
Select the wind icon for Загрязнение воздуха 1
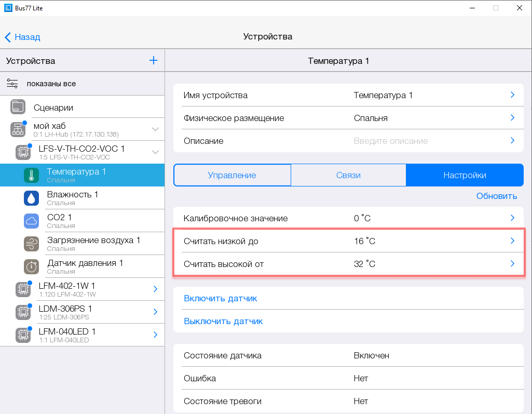tap(31, 244)
